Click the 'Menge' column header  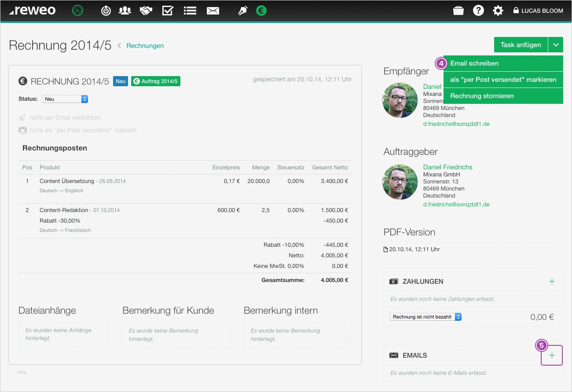pyautogui.click(x=261, y=167)
